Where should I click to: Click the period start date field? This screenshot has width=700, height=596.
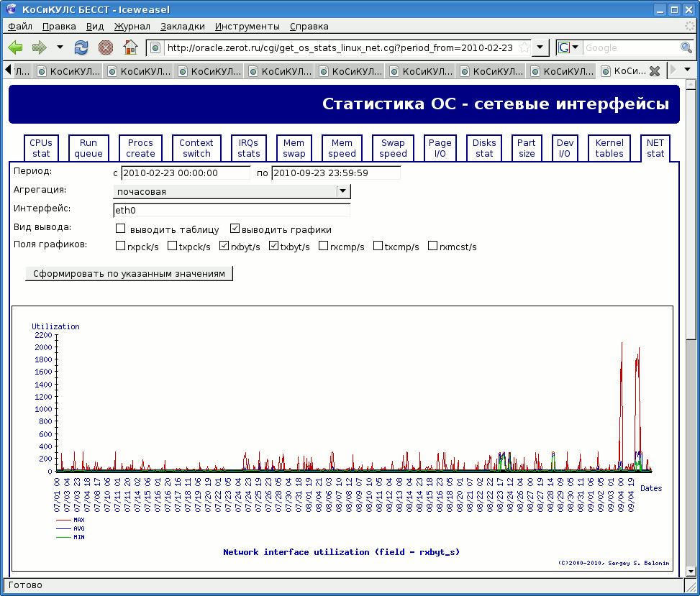(x=186, y=173)
